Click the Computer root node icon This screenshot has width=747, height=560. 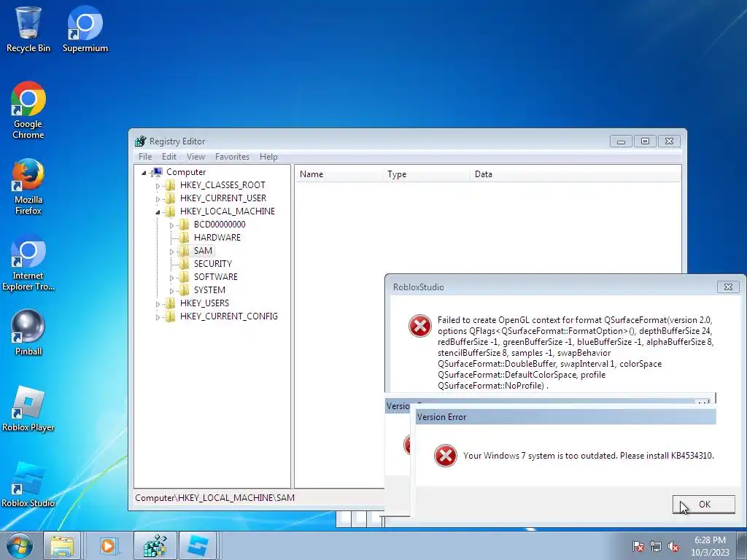point(157,172)
